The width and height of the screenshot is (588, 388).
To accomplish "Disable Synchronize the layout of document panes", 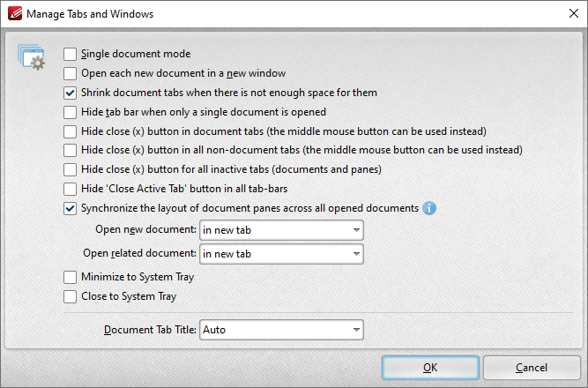I will coord(70,208).
